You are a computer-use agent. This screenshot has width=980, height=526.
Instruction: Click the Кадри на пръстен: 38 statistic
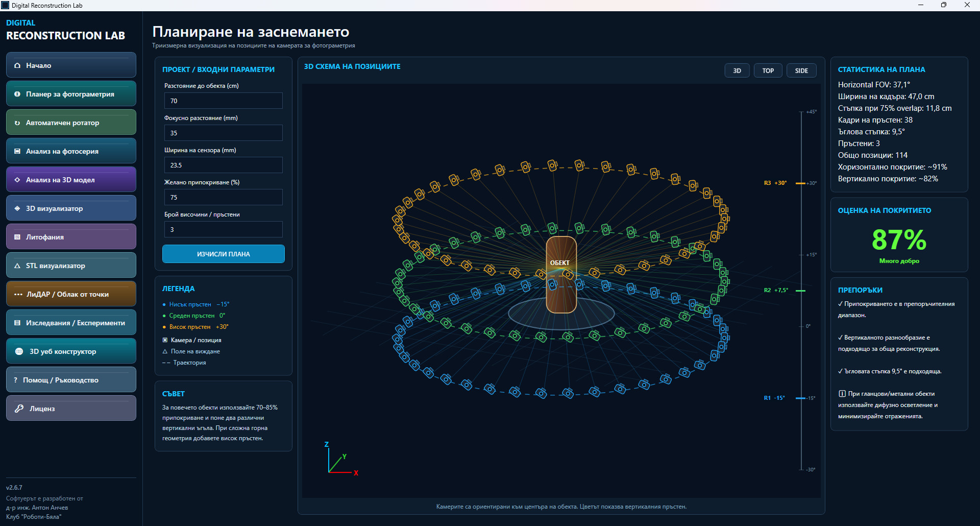(x=875, y=120)
